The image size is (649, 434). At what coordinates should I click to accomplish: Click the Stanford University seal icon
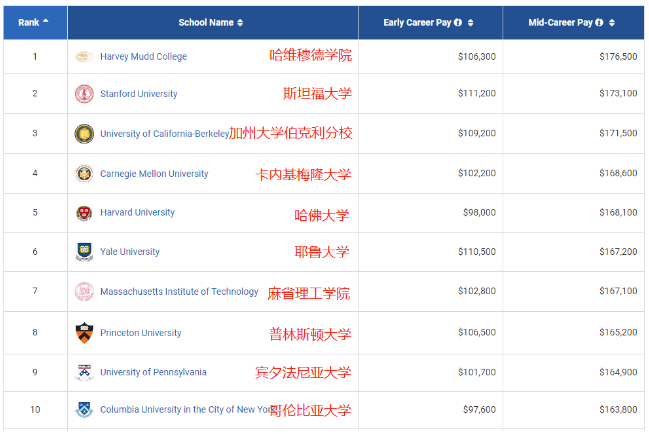[x=84, y=94]
